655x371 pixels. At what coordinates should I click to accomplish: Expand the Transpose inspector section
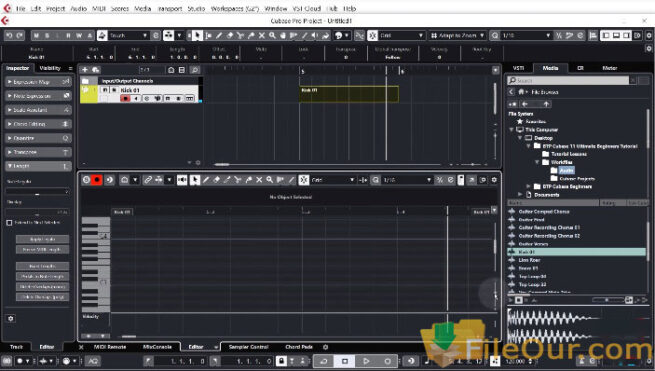38,152
